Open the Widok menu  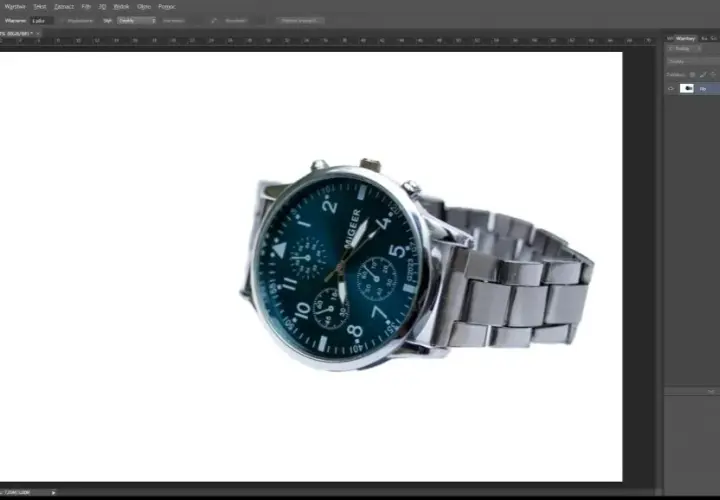coord(121,7)
